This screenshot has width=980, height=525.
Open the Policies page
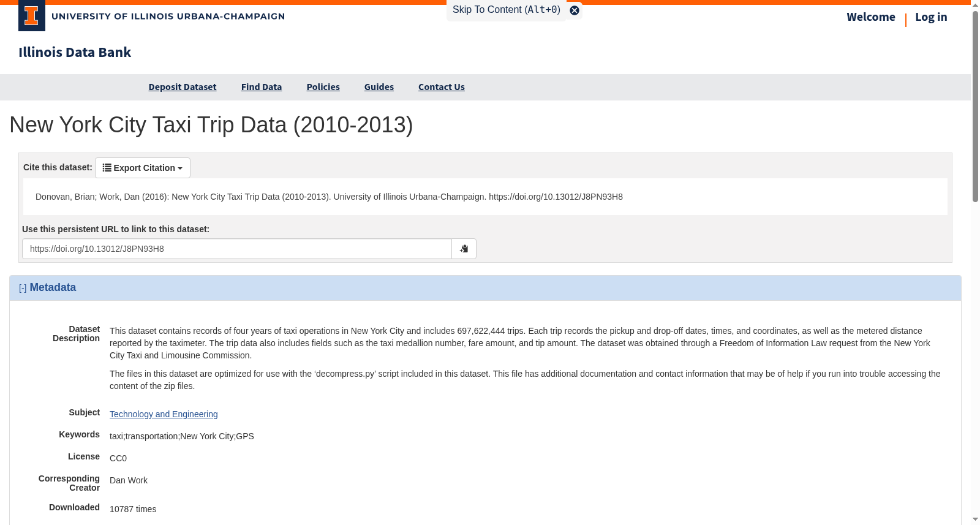[x=323, y=87]
